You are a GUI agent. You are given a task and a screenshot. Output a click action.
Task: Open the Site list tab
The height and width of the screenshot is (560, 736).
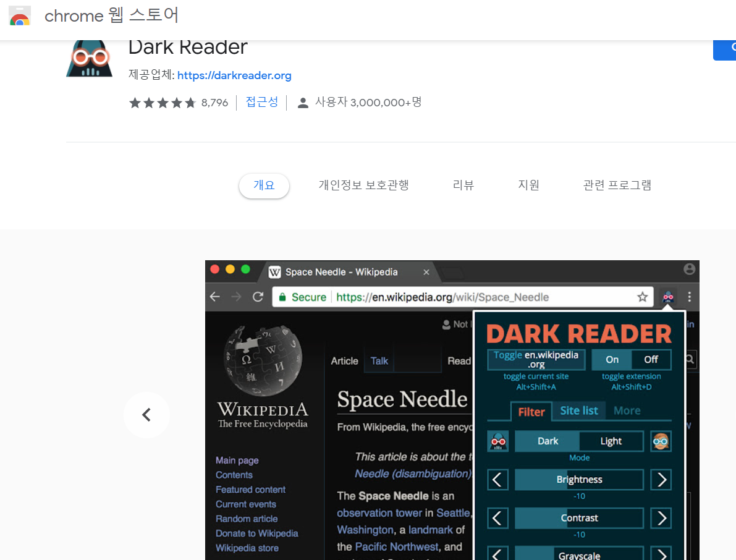(579, 411)
